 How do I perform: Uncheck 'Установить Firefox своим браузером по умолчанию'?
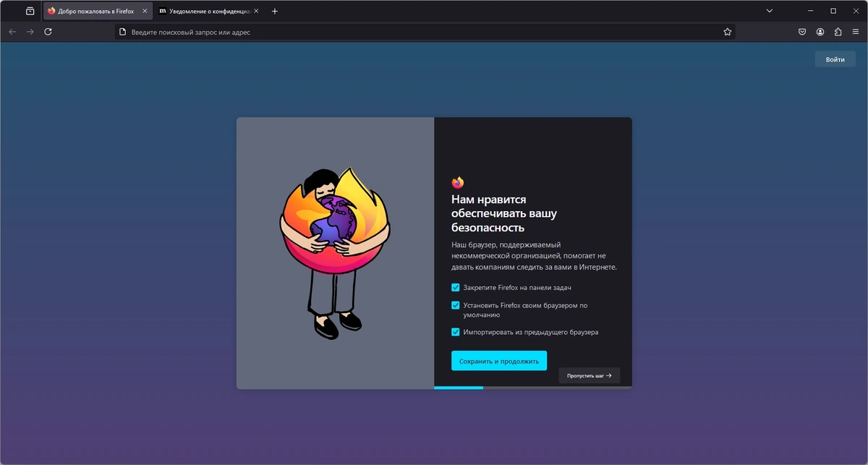coord(456,305)
